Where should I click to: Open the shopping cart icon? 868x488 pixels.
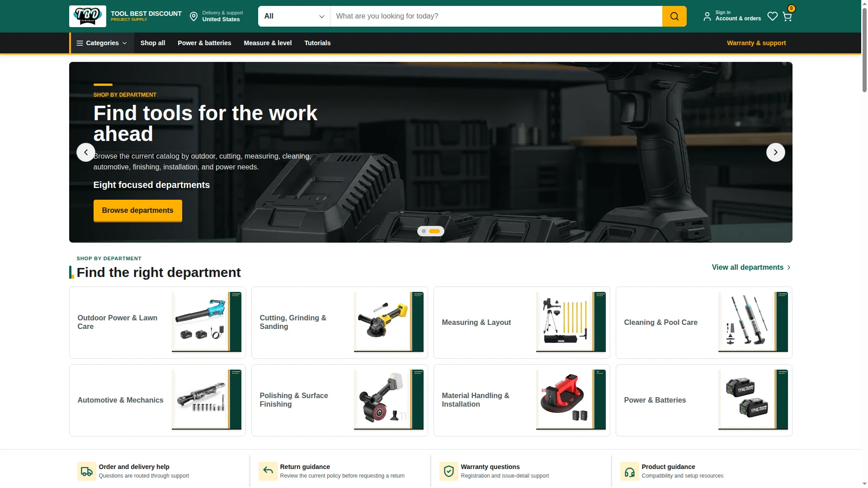click(x=787, y=17)
